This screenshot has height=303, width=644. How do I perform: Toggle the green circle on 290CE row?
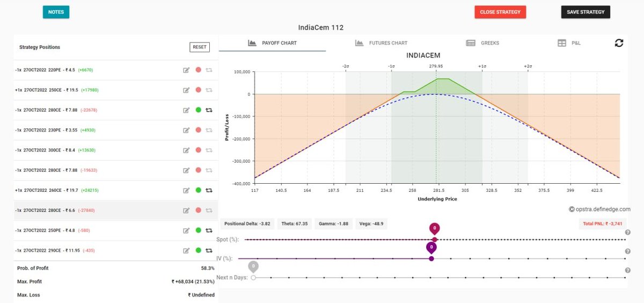point(198,250)
